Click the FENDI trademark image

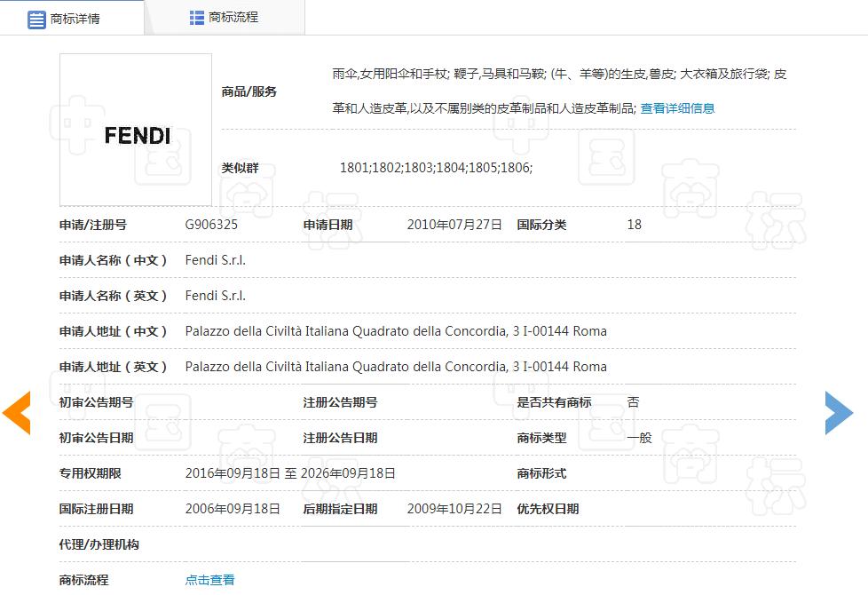[135, 129]
